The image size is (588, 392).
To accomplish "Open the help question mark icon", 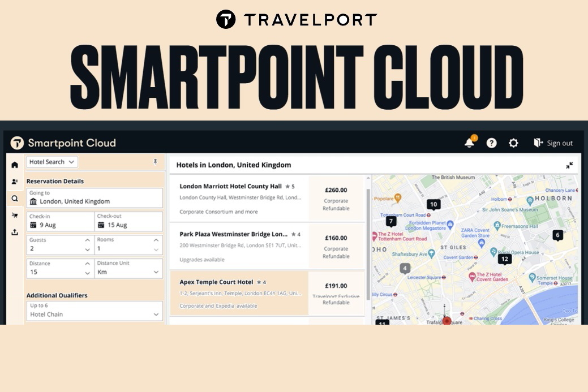I will [x=491, y=143].
